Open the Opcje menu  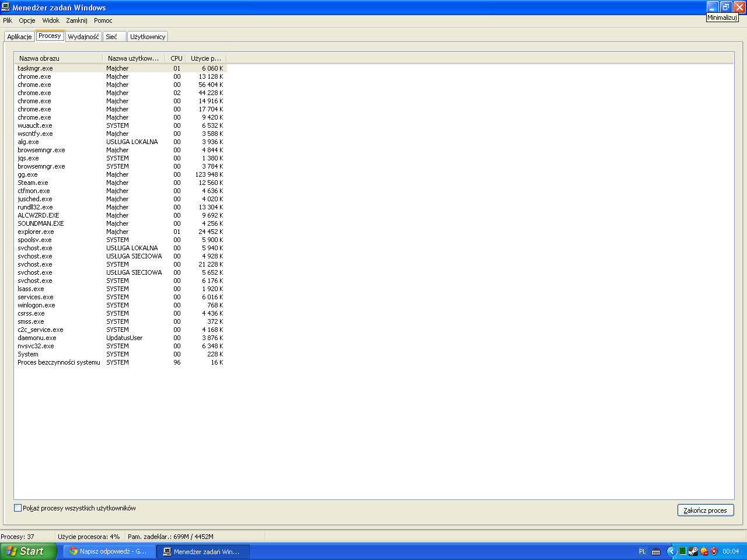point(27,20)
